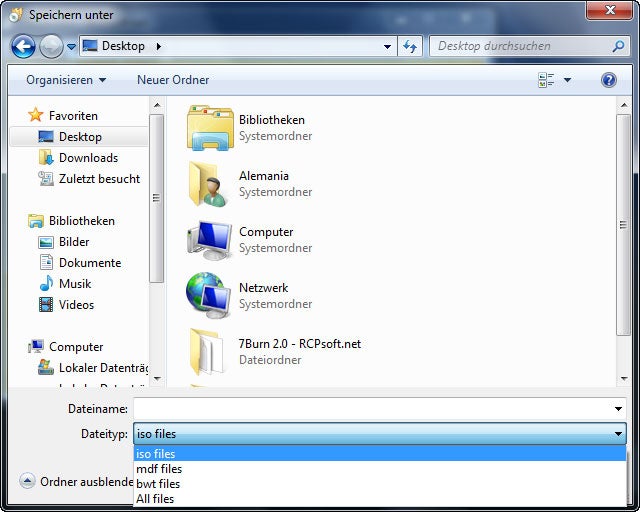Click inside the Dateiname text field
The image size is (640, 512).
point(372,409)
